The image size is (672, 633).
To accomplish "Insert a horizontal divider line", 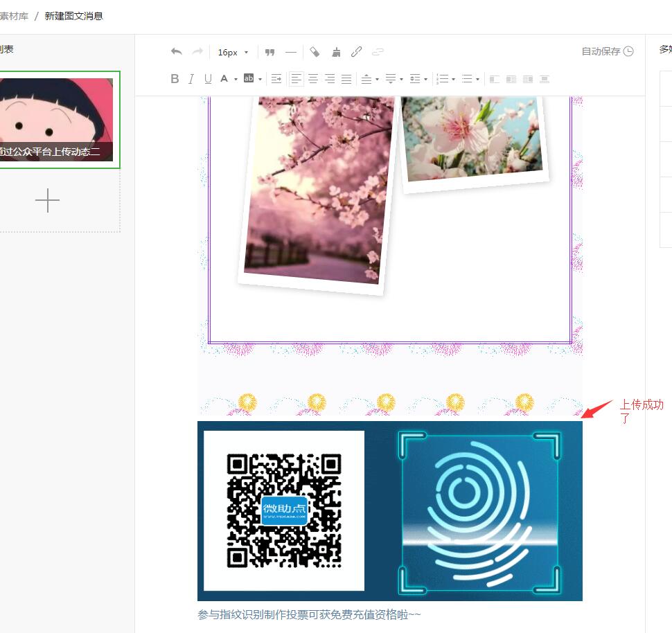I will [290, 52].
